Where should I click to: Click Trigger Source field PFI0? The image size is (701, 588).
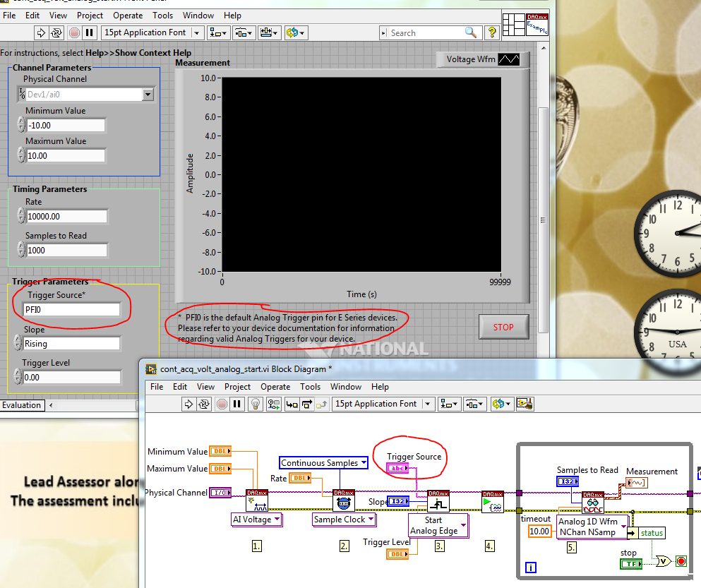[x=71, y=309]
